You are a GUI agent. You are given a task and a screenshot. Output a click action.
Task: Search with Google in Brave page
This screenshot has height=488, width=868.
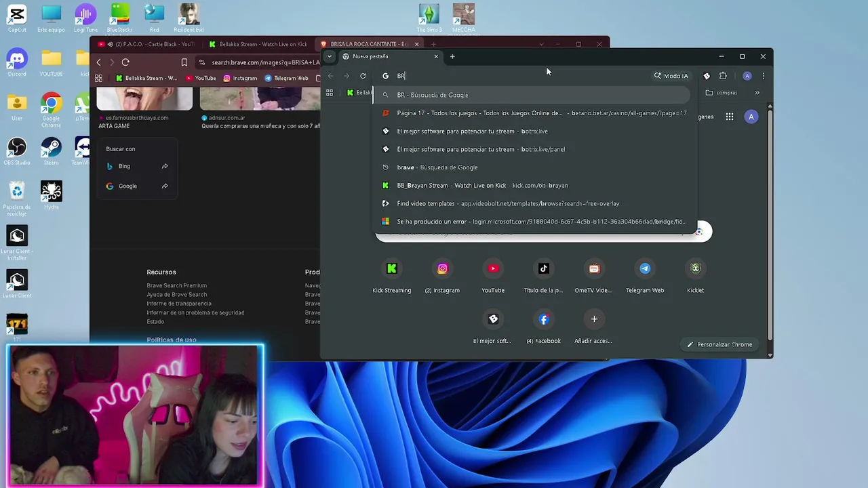[x=137, y=186]
